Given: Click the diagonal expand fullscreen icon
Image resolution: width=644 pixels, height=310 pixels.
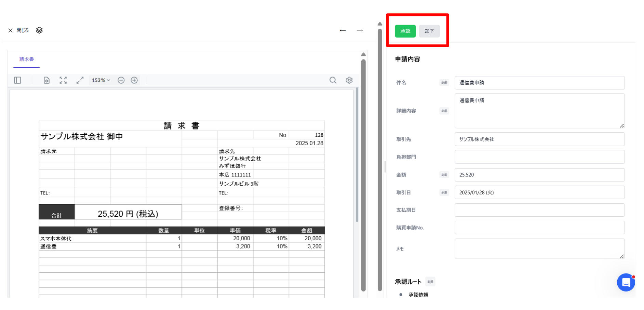Looking at the screenshot, I should click(80, 80).
